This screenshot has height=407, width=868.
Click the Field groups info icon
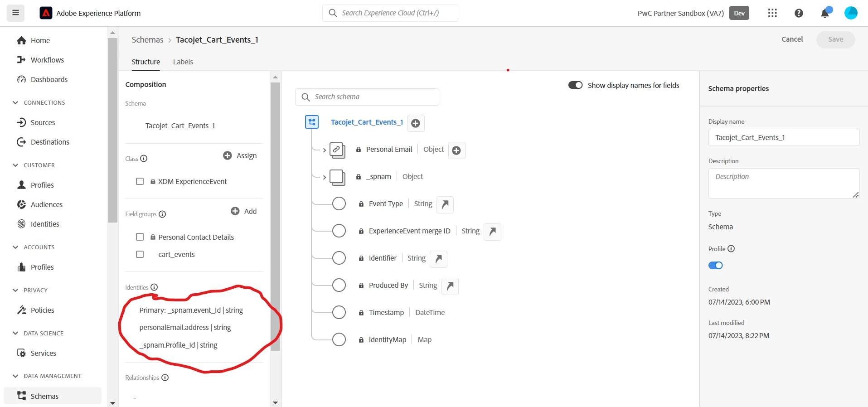coord(162,214)
